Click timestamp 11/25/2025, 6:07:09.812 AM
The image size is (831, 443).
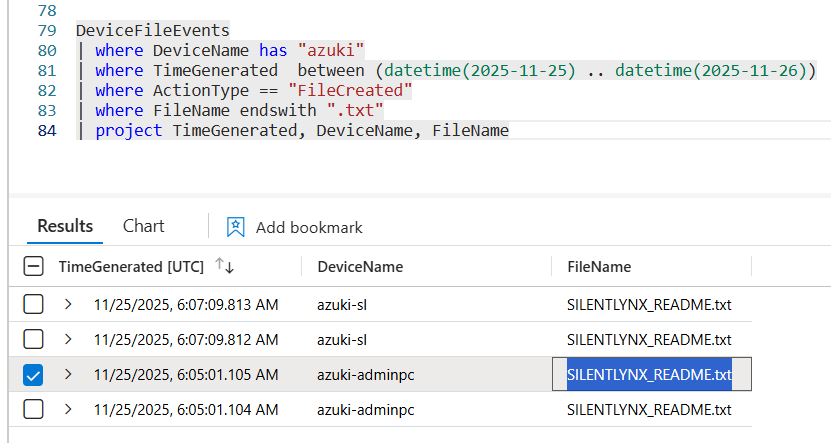tap(186, 340)
